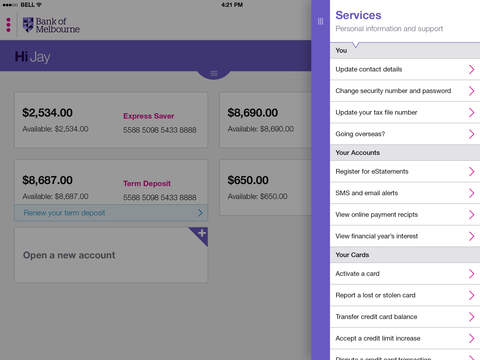Tap the pull-down handle under Hi Jay banner
This screenshot has width=480, height=360.
click(214, 73)
